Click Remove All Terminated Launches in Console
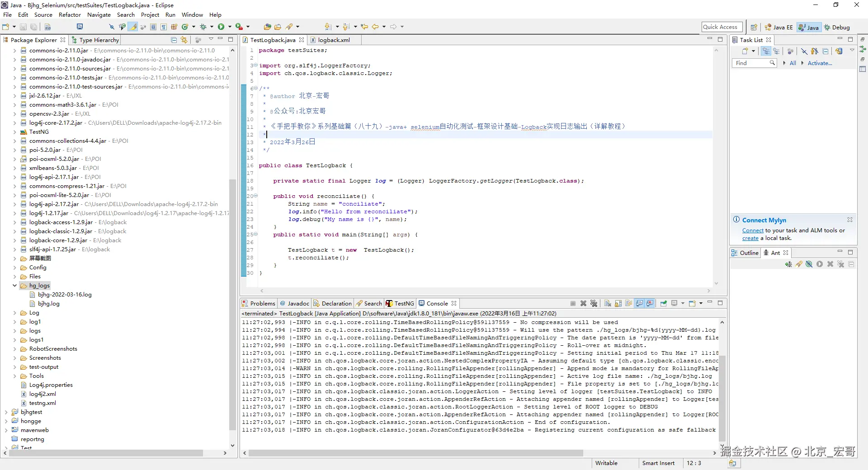The height and width of the screenshot is (470, 868). [594, 304]
